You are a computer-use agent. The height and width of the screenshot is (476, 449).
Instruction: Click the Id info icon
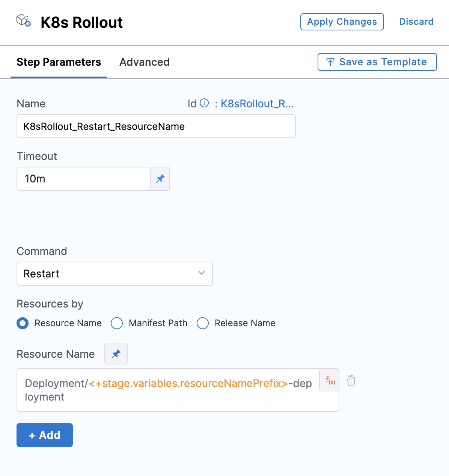[x=204, y=103]
